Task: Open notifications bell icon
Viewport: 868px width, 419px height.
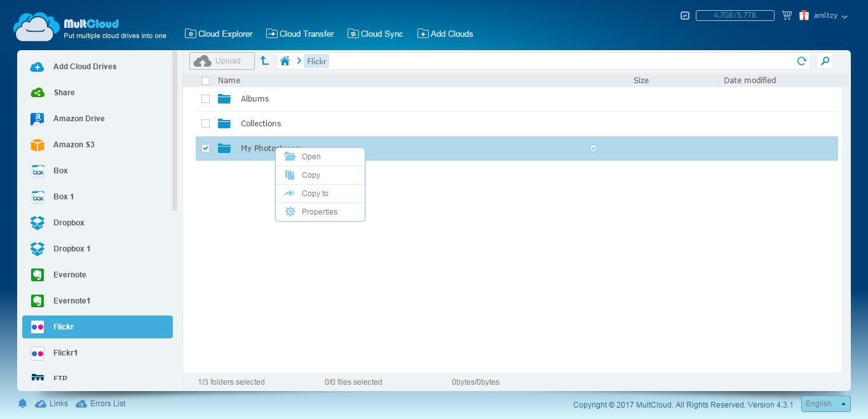Action: [22, 404]
